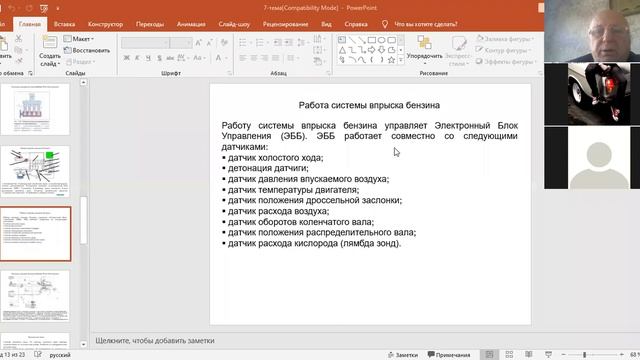This screenshot has height=360, width=640.
Task: Open the Вид tab
Action: pos(326,24)
